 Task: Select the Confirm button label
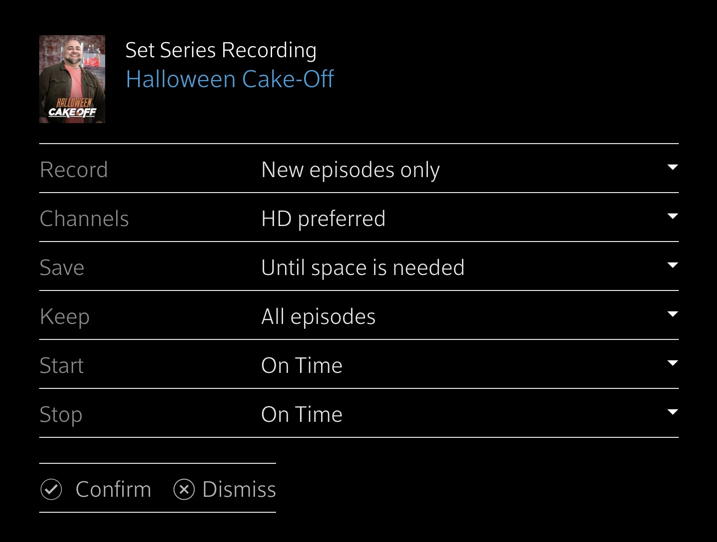(x=113, y=489)
